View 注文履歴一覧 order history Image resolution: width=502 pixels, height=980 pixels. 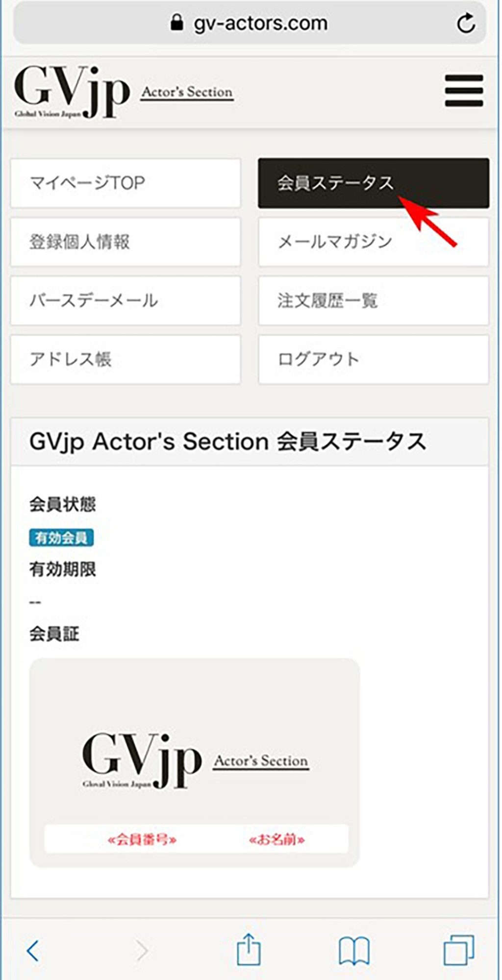point(373,300)
